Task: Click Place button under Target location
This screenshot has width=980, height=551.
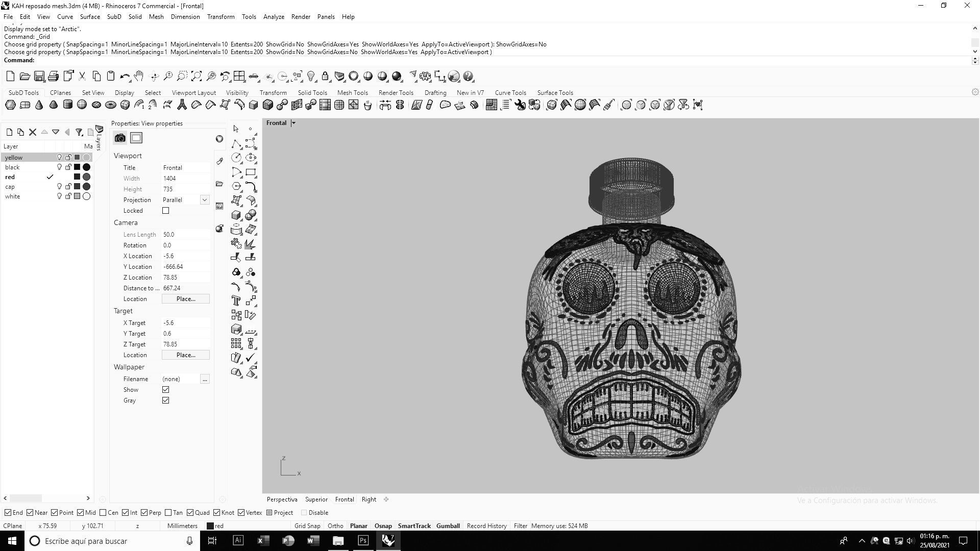Action: [186, 355]
